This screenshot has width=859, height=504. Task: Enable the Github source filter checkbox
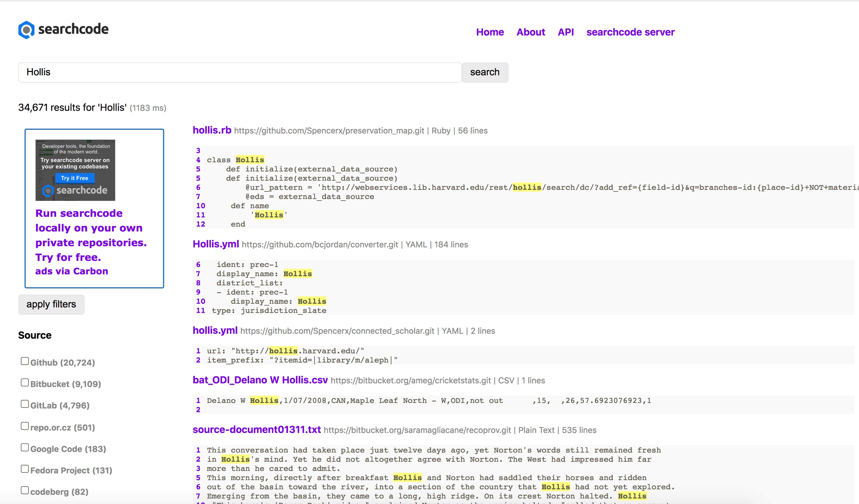[x=25, y=361]
